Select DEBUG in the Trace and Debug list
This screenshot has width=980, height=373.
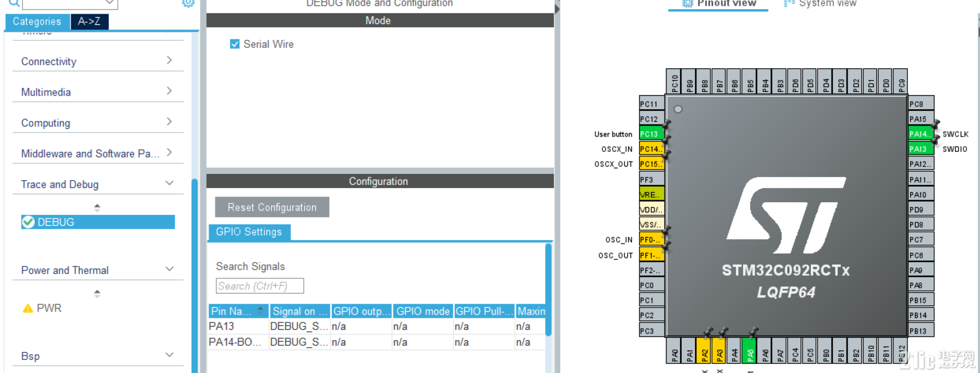pos(98,222)
